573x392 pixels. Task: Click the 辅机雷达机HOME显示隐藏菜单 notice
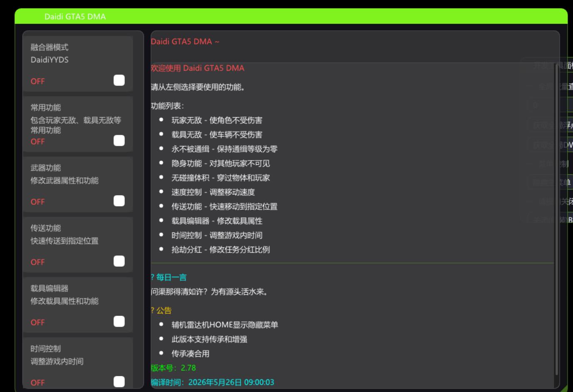click(x=225, y=325)
